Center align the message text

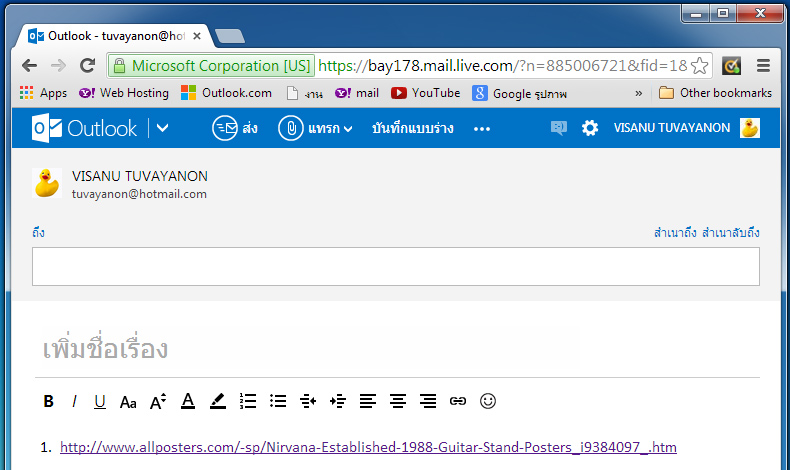(398, 401)
